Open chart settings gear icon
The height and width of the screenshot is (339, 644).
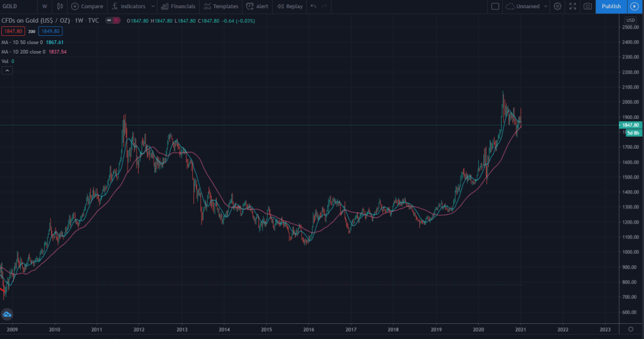[x=558, y=6]
